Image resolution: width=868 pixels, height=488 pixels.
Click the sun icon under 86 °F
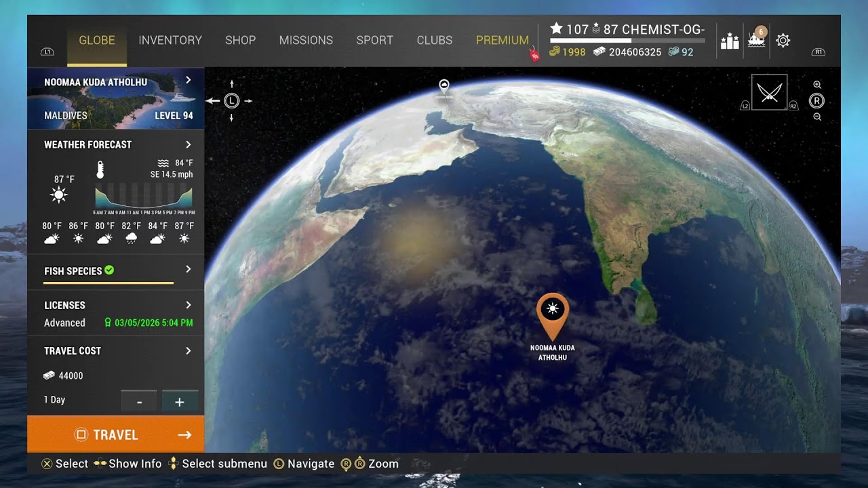point(78,239)
